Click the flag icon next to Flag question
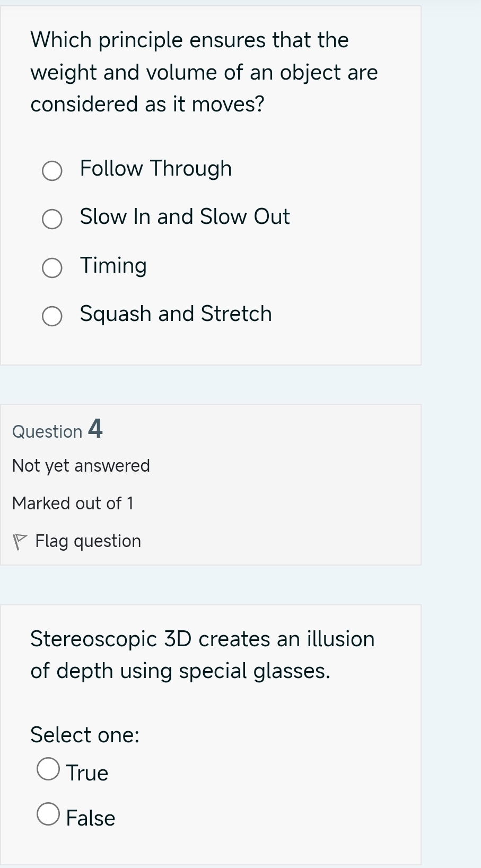The width and height of the screenshot is (481, 868). coord(20,542)
